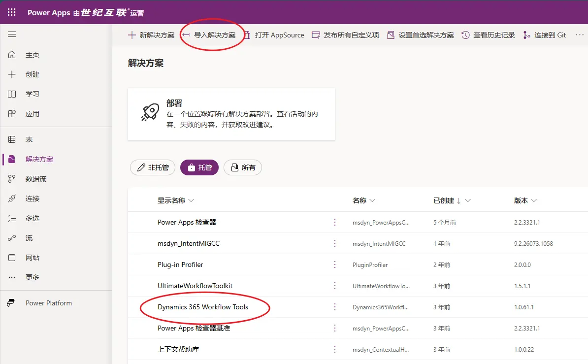Viewport: 588px width, 364px height.
Task: Click version 9.2.26073.1058 cell
Action: click(x=533, y=243)
